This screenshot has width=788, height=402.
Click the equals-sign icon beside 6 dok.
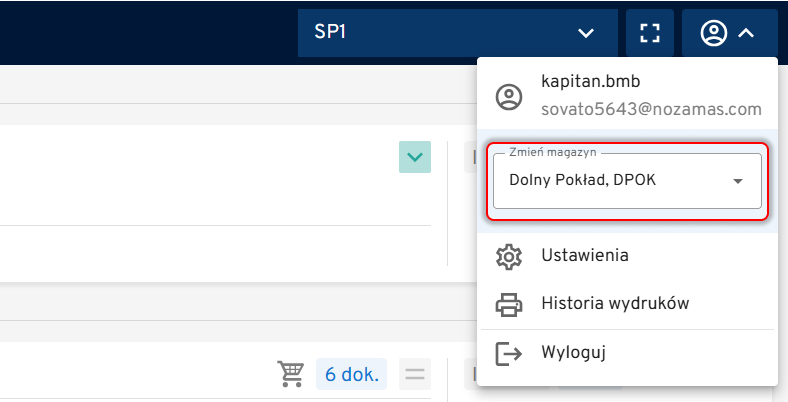[414, 375]
